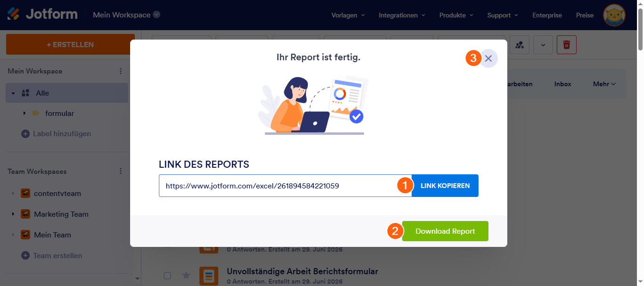Click the Mein Team workspace icon

(x=25, y=235)
